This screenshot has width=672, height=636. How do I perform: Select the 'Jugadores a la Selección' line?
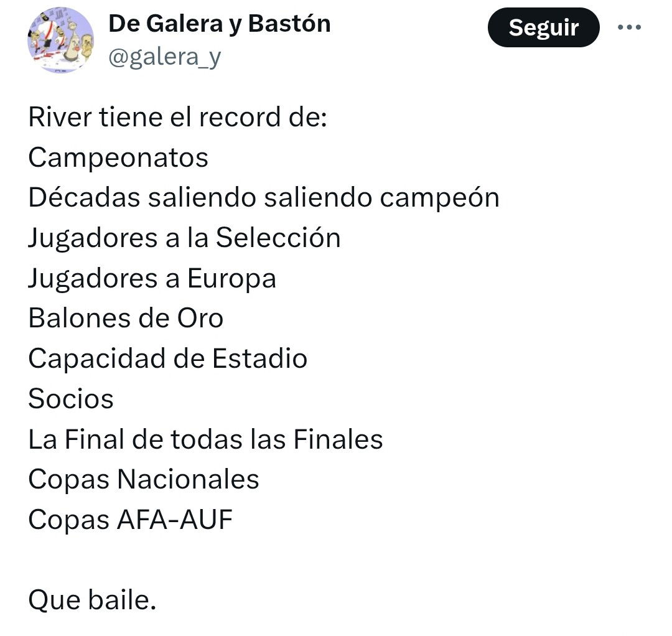pos(185,238)
